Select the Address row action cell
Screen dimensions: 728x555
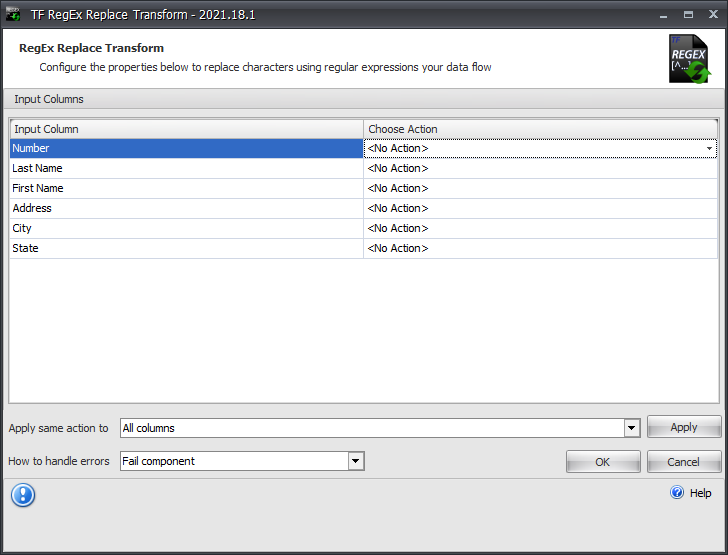point(540,209)
